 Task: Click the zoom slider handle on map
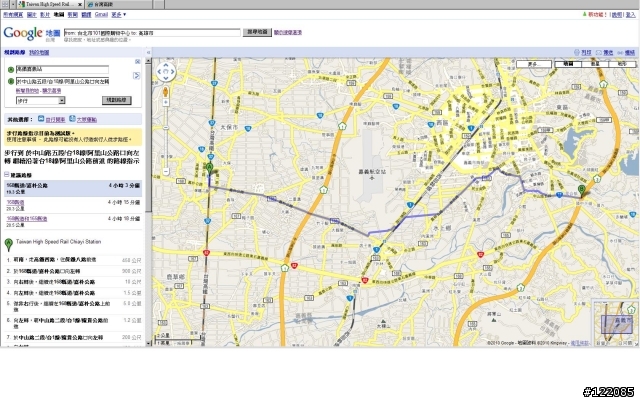point(166,128)
